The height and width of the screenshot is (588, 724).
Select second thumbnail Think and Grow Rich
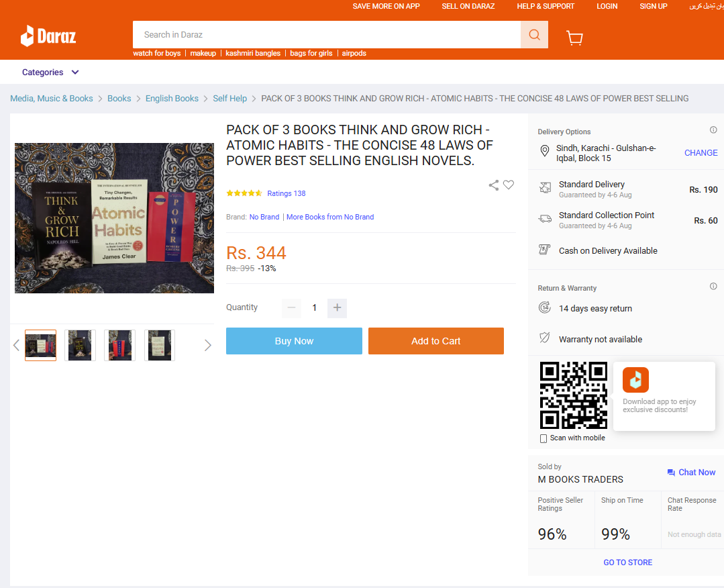80,345
